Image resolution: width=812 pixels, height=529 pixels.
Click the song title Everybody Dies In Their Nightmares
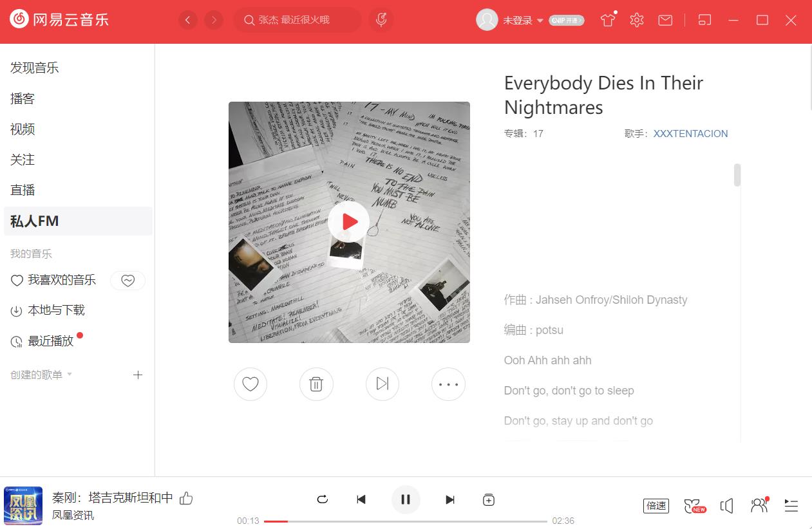pos(603,95)
